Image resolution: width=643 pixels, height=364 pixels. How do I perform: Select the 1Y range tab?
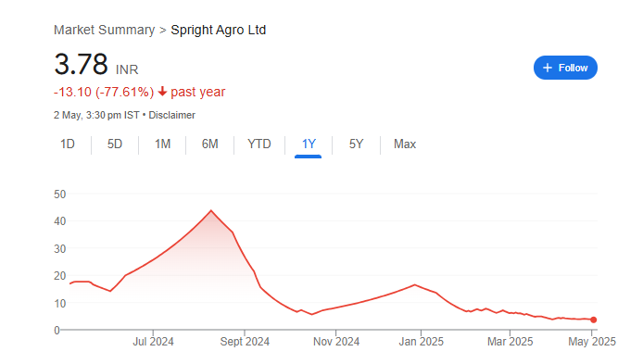(x=309, y=144)
